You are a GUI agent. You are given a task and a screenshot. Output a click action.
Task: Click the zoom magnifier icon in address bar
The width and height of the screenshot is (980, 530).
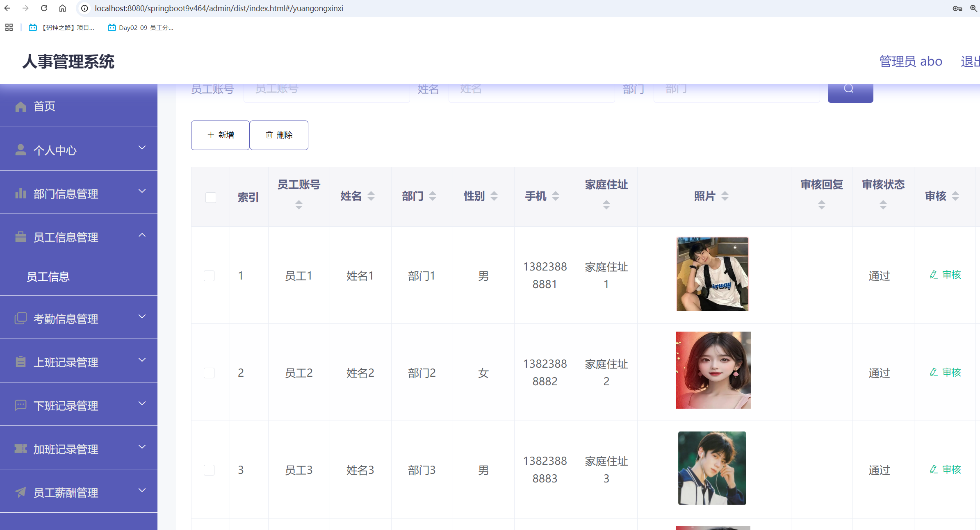973,8
